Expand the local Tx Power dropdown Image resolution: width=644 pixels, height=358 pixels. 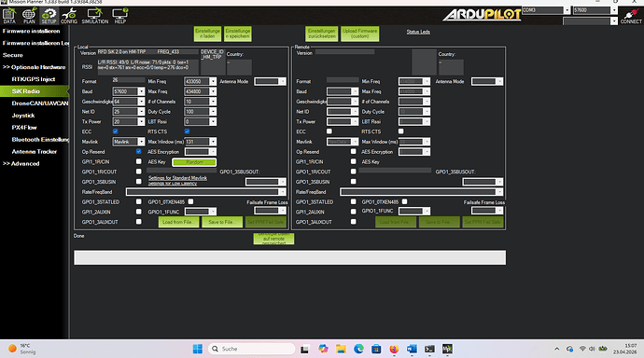pos(141,121)
